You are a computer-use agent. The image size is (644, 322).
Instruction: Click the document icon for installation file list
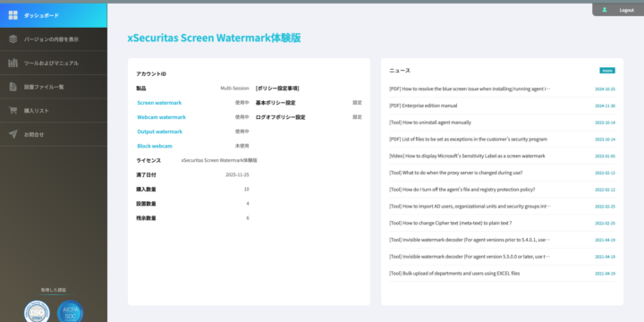pos(13,87)
